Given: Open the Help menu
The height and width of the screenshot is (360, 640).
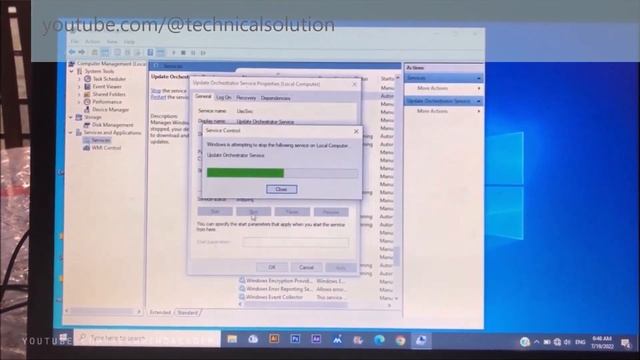Looking at the screenshot, I should (x=129, y=42).
